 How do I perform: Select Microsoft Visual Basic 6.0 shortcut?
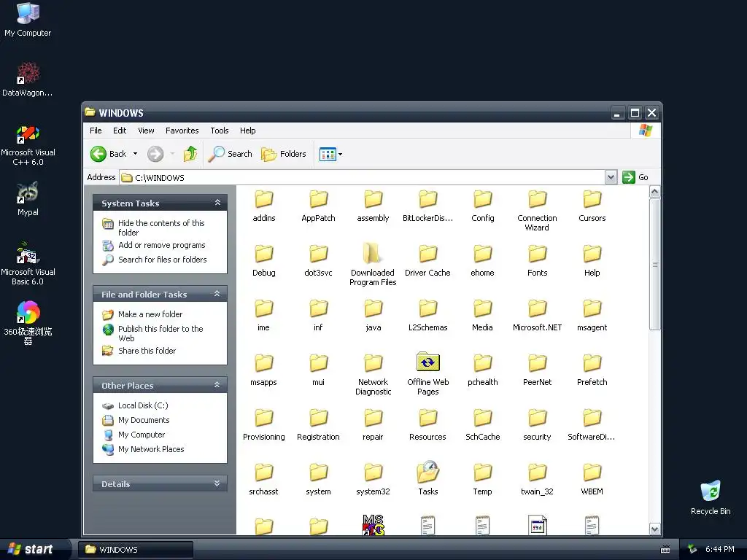(28, 264)
